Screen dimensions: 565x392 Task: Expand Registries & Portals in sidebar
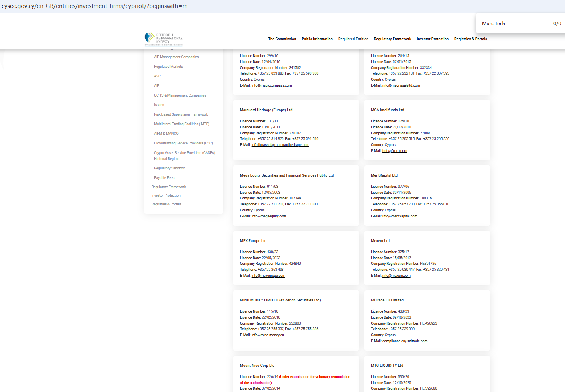(x=166, y=204)
